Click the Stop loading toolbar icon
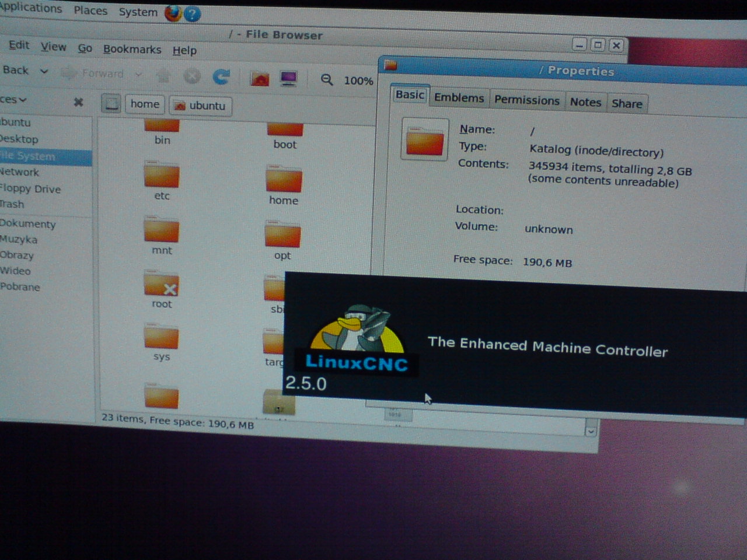This screenshot has width=747, height=560. click(192, 76)
